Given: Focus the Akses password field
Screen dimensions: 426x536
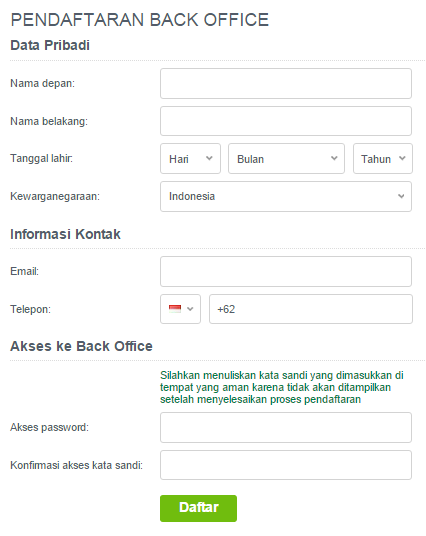Looking at the screenshot, I should tap(286, 428).
